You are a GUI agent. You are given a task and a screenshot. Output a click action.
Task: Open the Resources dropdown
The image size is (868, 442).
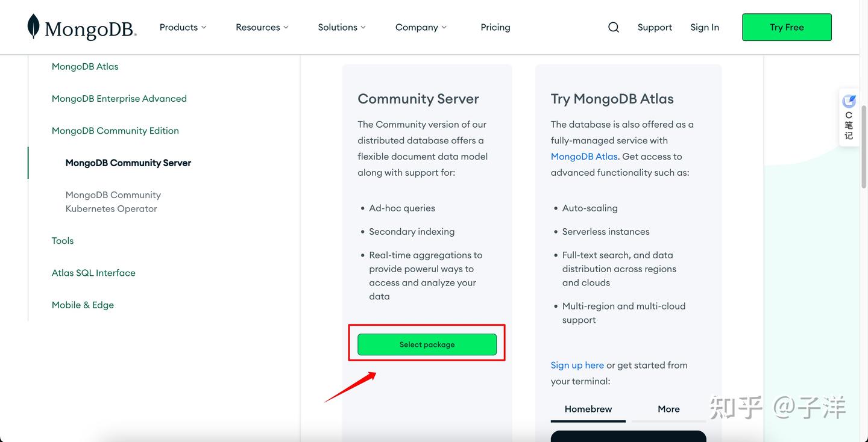click(262, 27)
